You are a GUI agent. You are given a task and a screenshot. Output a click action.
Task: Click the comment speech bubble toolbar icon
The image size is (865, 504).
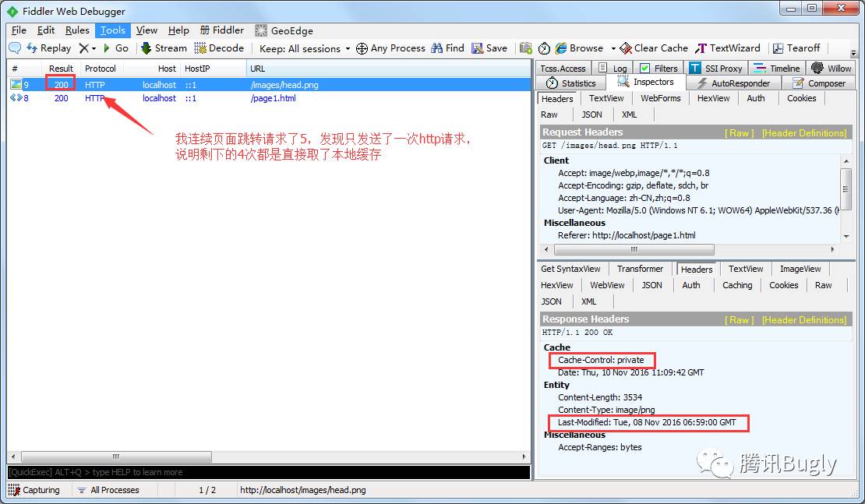pos(15,48)
